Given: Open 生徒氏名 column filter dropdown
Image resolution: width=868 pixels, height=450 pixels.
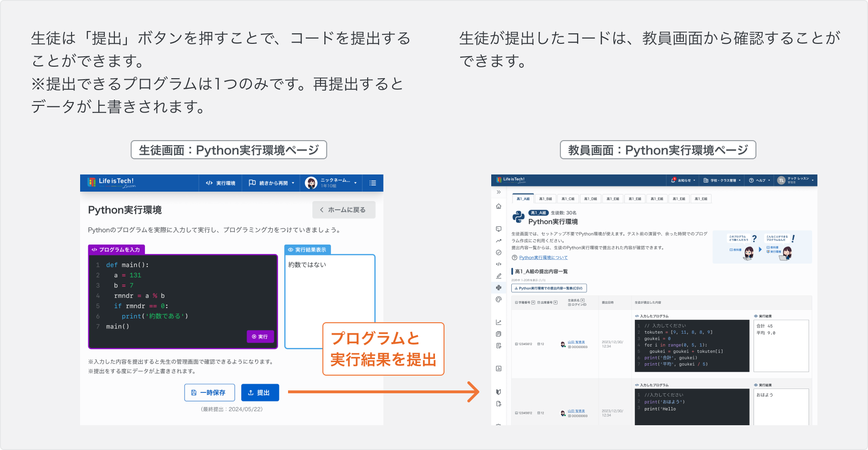Looking at the screenshot, I should 583,300.
